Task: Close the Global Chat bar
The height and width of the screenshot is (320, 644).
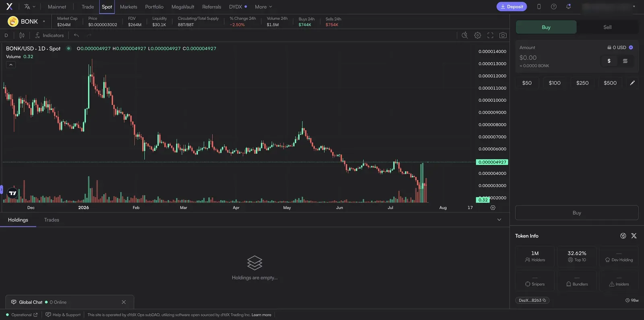Action: click(x=124, y=302)
